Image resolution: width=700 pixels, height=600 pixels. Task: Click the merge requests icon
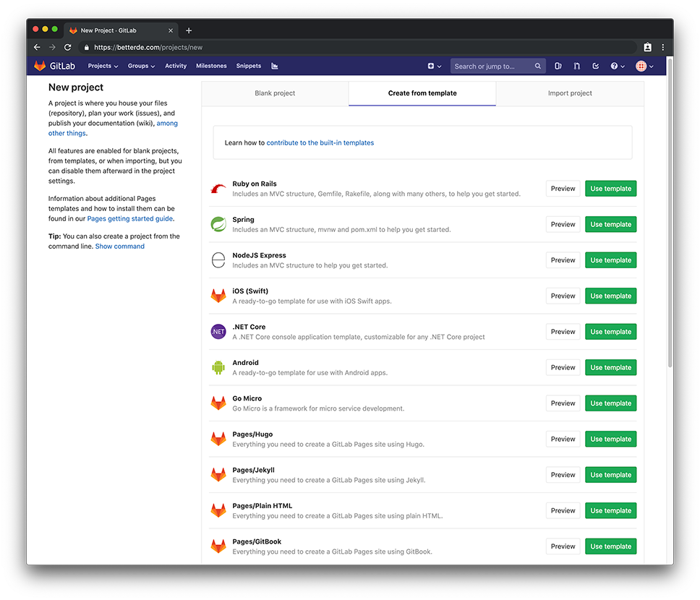(576, 65)
